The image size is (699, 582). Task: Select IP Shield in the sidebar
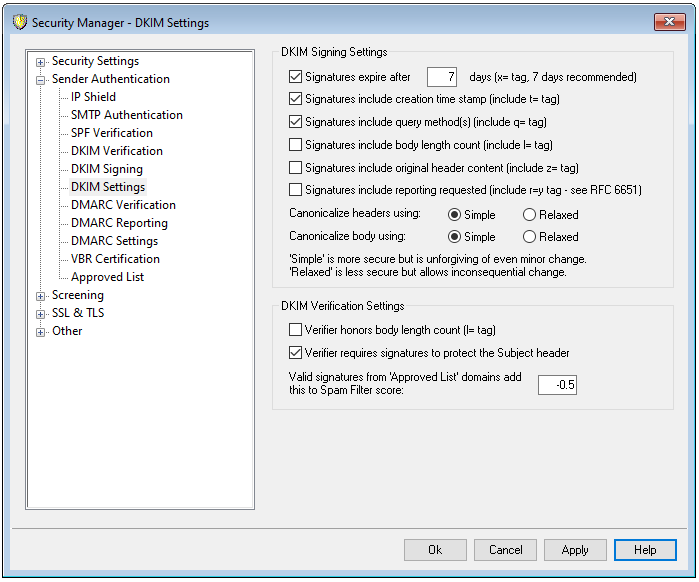point(93,97)
